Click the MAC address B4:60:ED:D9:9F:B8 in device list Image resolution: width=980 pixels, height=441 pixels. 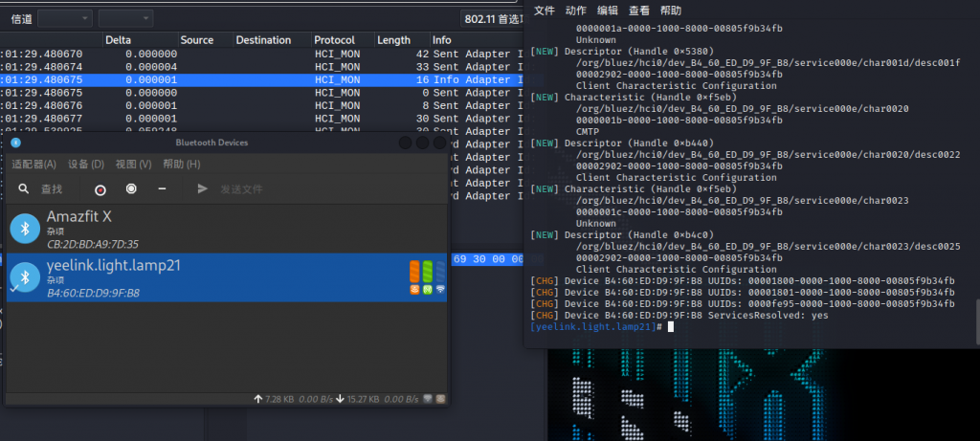(x=93, y=293)
